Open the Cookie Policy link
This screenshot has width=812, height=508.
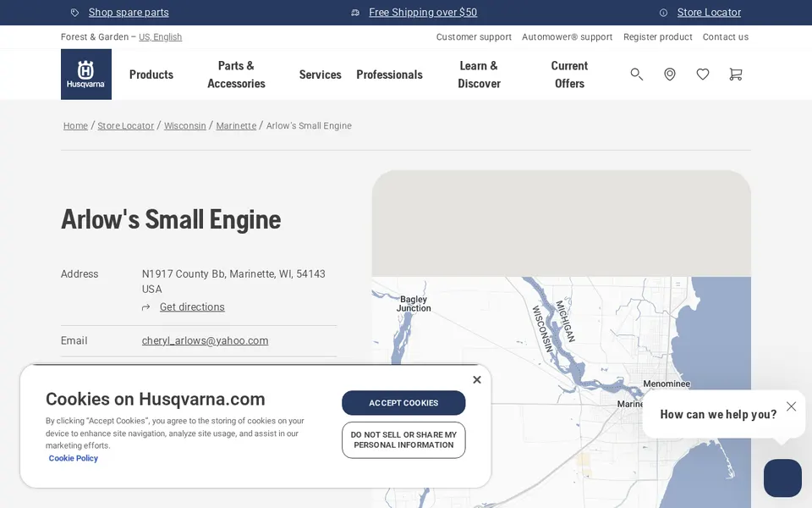click(x=73, y=458)
